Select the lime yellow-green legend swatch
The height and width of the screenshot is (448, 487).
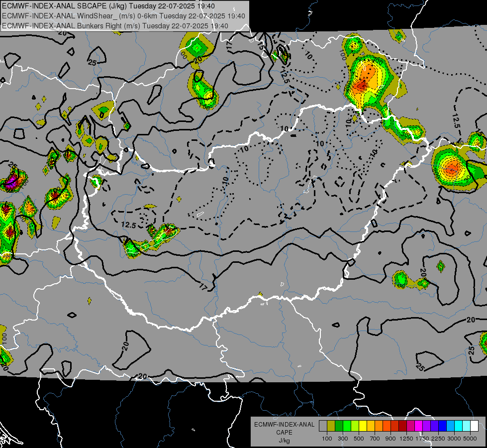point(355,426)
